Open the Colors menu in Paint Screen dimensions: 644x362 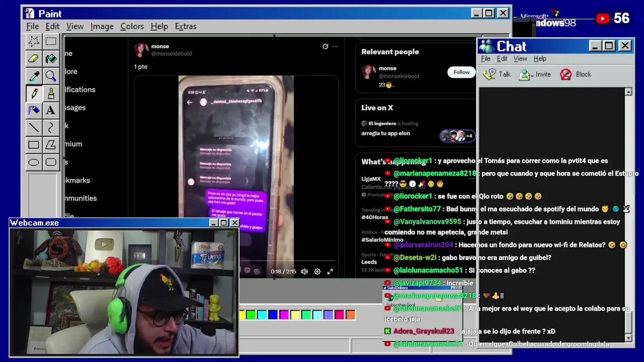click(x=132, y=26)
